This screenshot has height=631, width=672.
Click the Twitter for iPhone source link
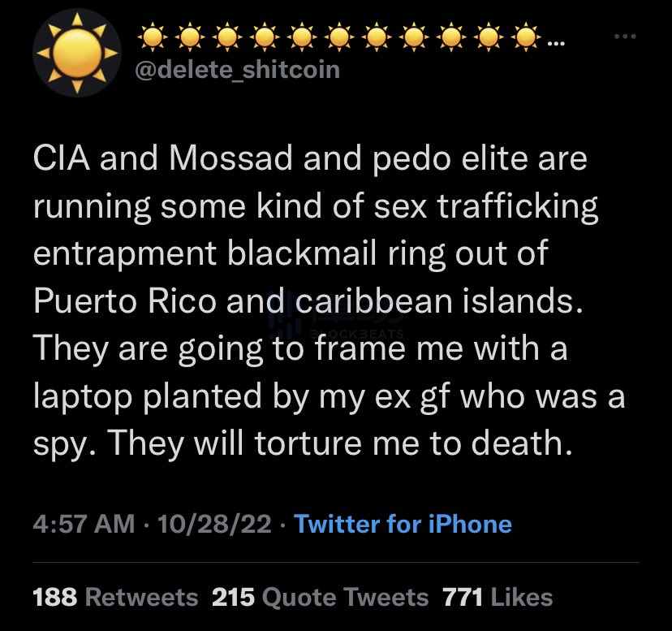(403, 524)
